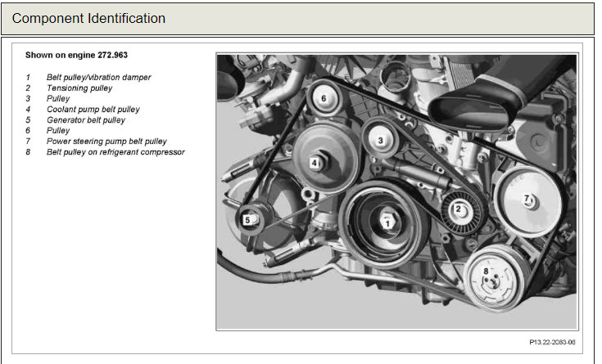Click 'Belt pulley on refrigerant compressor' entry
Viewport: 602px width, 364px height.
click(115, 152)
